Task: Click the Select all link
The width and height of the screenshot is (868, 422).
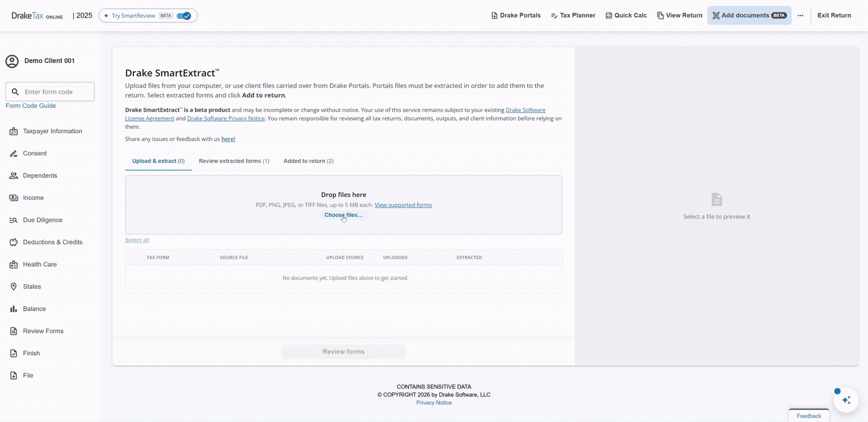Action: pyautogui.click(x=137, y=240)
